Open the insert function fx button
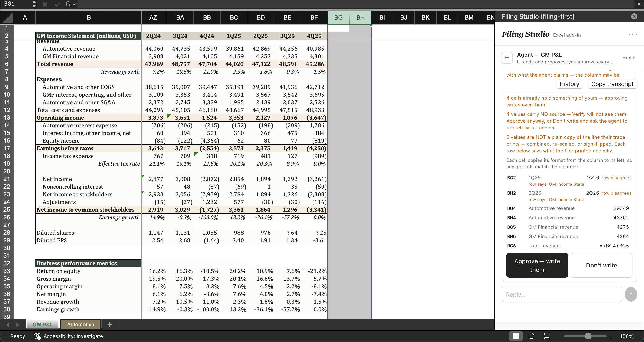 [x=68, y=4]
